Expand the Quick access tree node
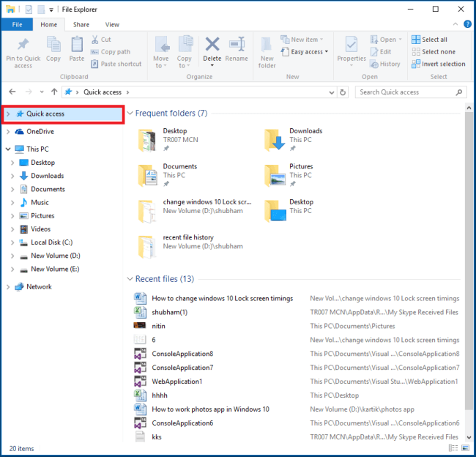 coord(8,114)
